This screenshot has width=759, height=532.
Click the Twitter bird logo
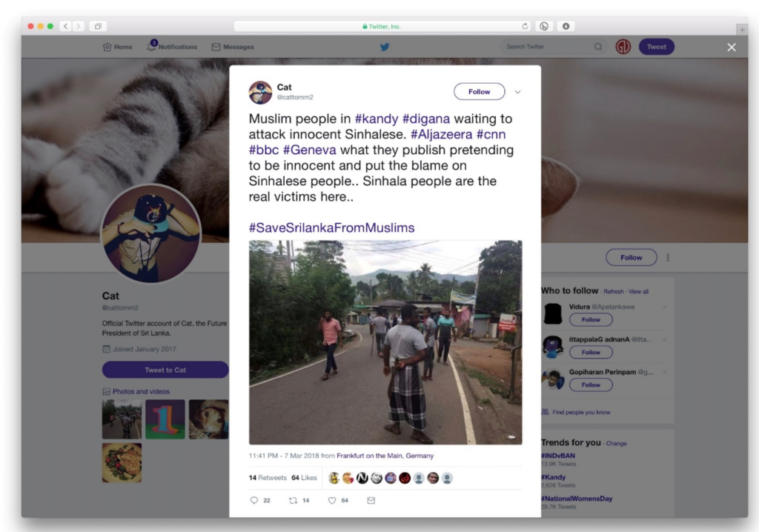385,47
